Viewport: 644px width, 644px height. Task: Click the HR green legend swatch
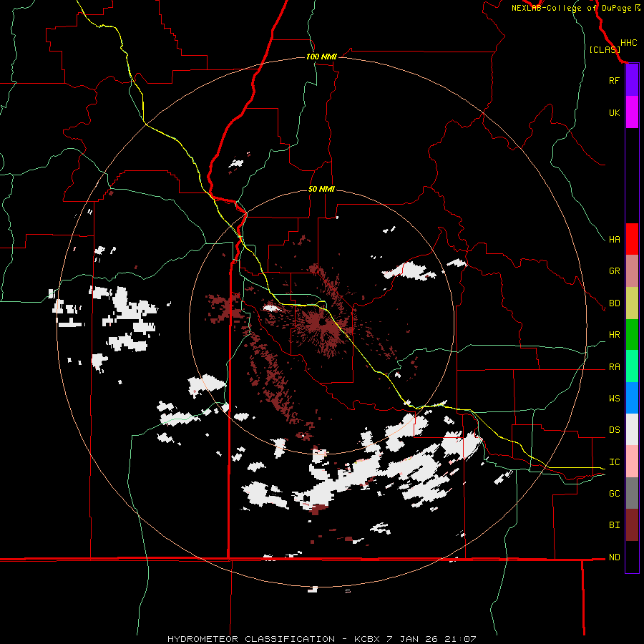[x=632, y=335]
